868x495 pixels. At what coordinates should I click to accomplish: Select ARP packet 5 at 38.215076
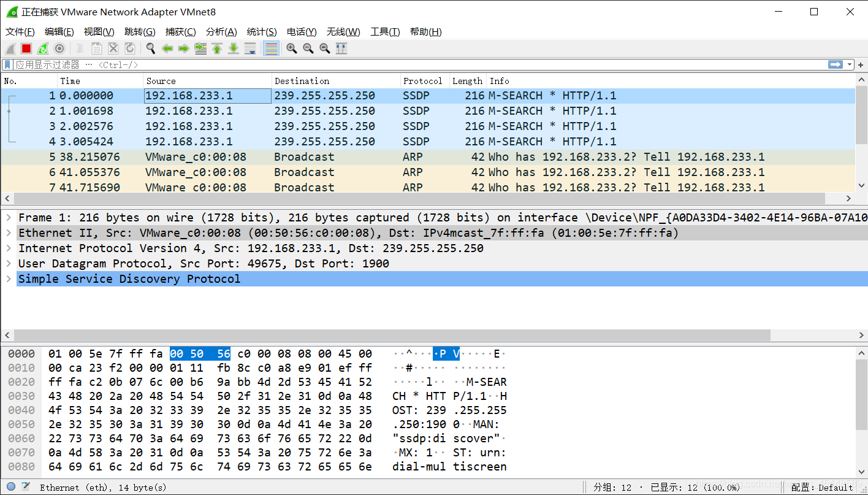coord(428,157)
